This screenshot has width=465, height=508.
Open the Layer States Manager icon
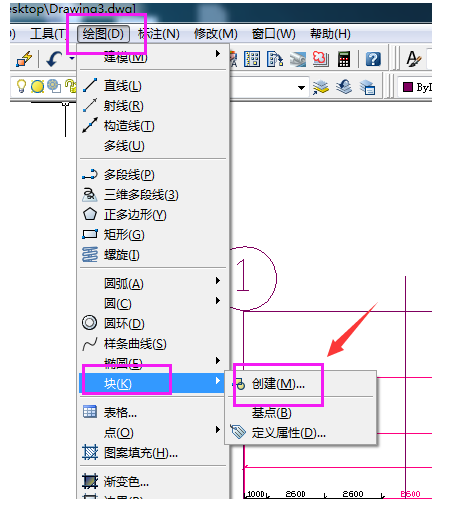pyautogui.click(x=367, y=88)
